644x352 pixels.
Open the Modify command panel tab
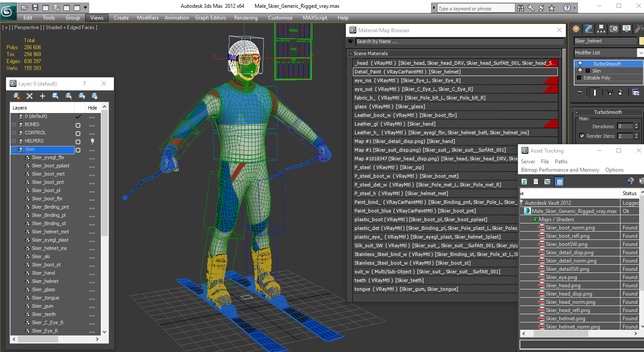[x=589, y=29]
